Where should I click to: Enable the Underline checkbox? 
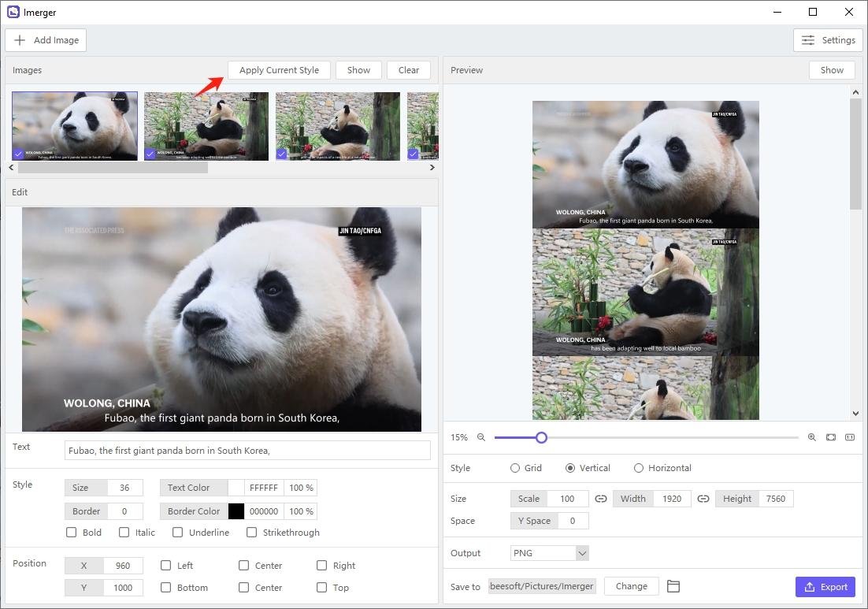point(178,532)
